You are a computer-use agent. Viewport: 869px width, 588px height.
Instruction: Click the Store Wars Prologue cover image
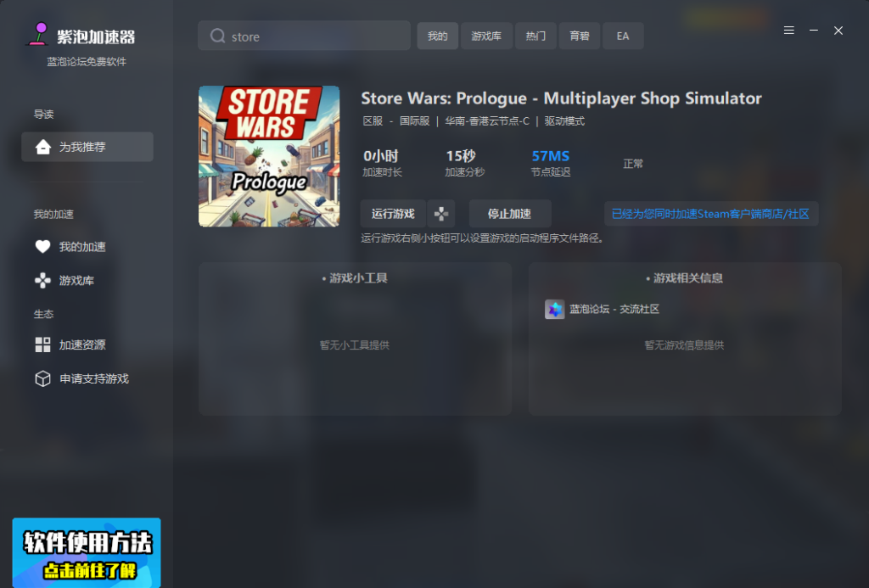[269, 156]
